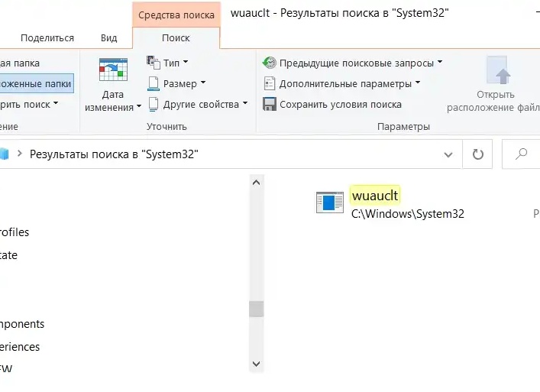Open the Поделиться ribbon tab
Viewport: 540px width, 392px height.
47,38
